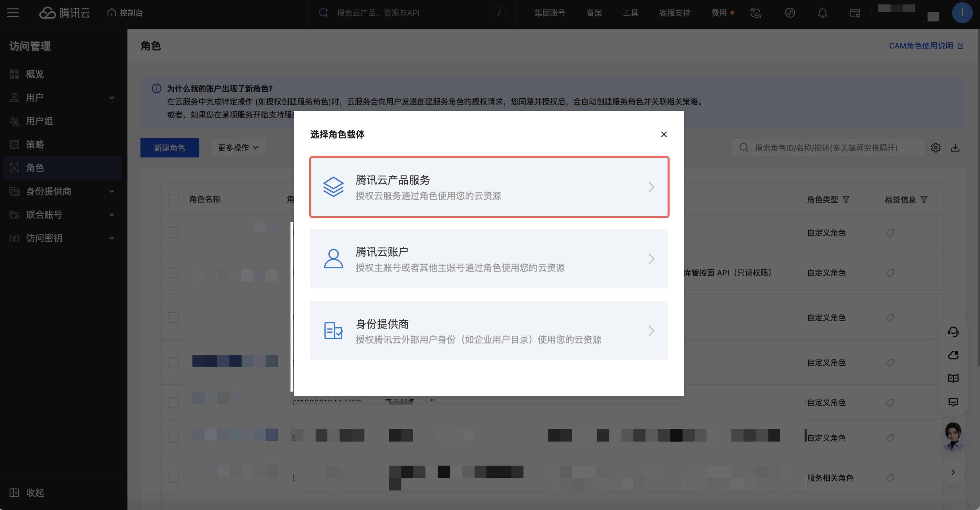
Task: Expand the 访问密钥 sidebar section
Action: click(62, 238)
